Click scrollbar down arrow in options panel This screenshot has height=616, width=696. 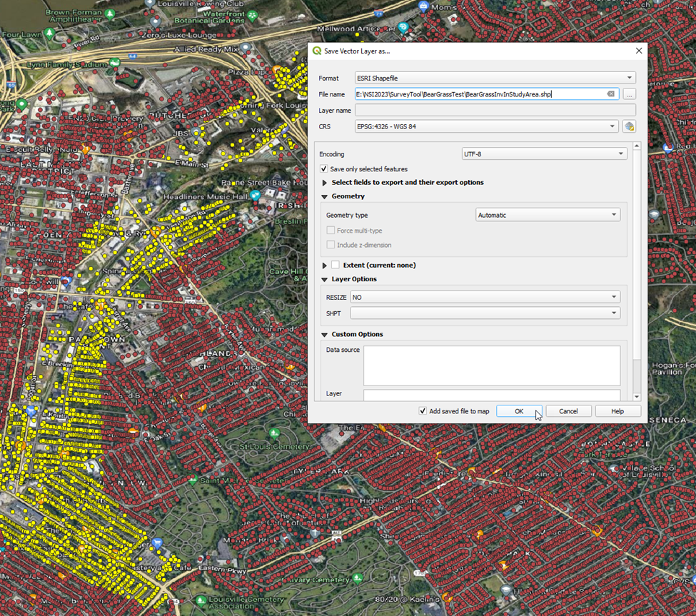point(637,397)
